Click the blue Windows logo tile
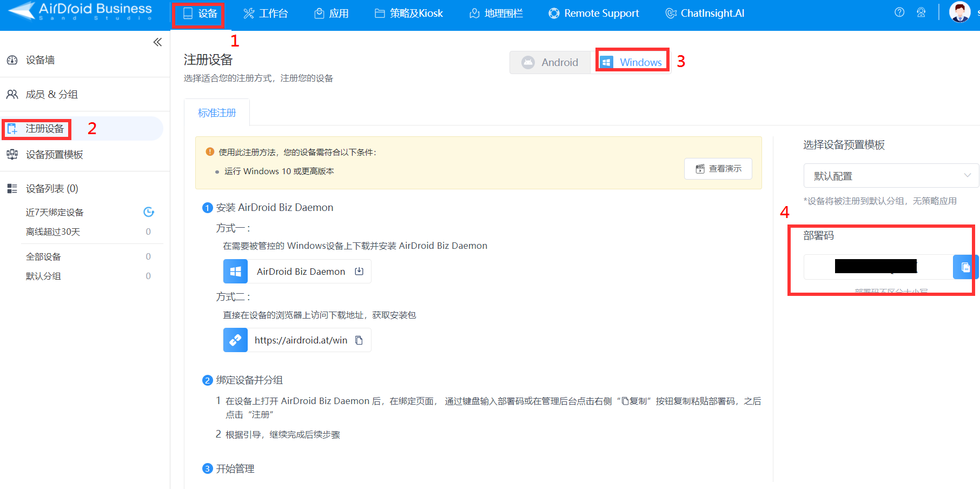Viewport: 980px width, 489px height. [235, 272]
